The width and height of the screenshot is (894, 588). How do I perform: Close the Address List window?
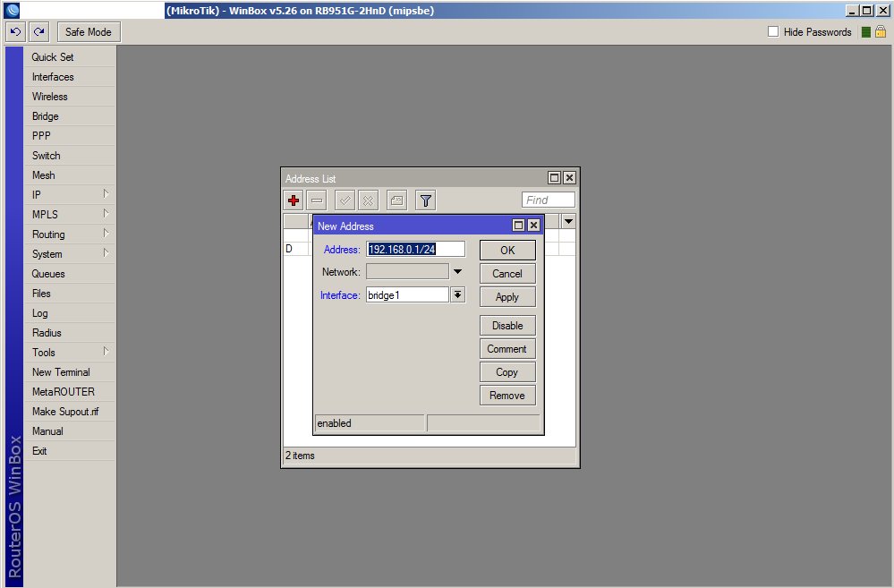[569, 178]
